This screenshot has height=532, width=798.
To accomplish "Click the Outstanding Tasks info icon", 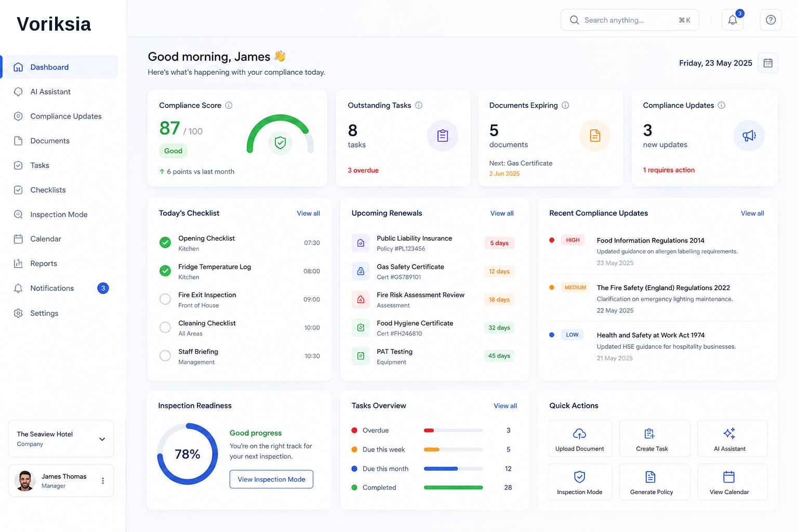I will click(x=419, y=105).
